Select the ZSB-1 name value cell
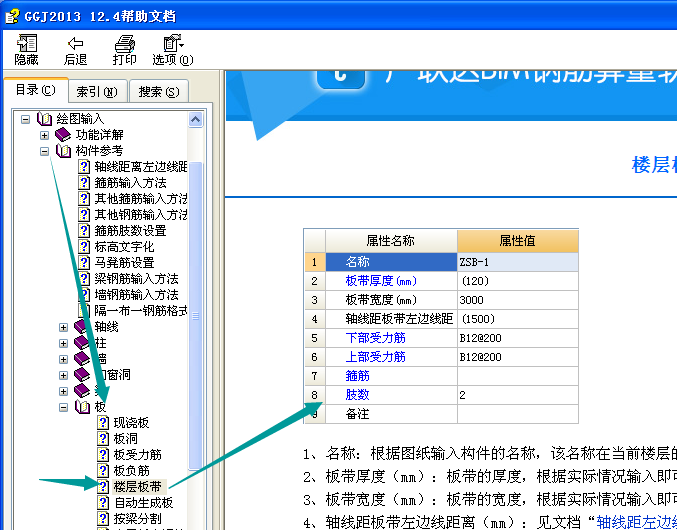The width and height of the screenshot is (677, 530). [x=518, y=262]
